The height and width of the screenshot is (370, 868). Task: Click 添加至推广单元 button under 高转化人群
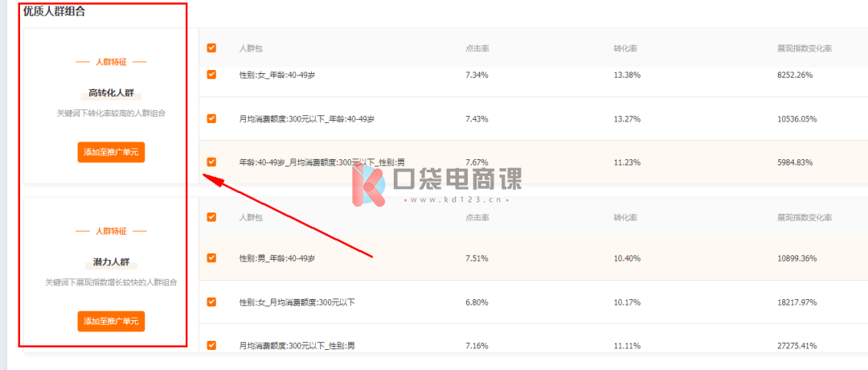click(x=111, y=152)
